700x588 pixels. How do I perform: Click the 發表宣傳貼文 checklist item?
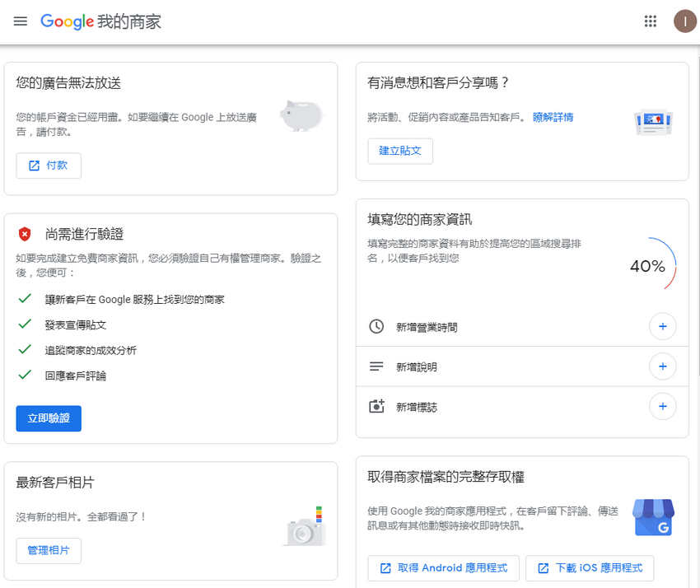pos(76,325)
